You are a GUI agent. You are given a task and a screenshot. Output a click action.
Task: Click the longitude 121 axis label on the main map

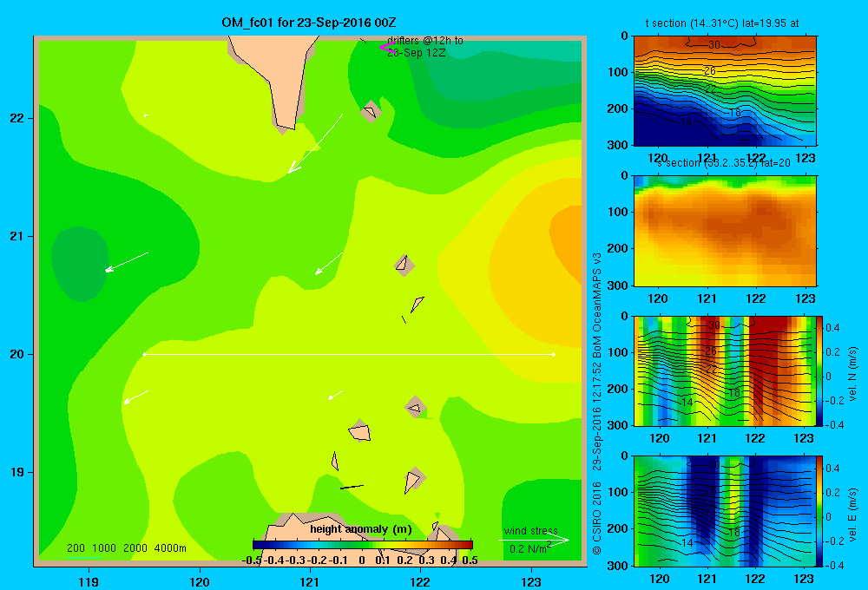pyautogui.click(x=310, y=581)
